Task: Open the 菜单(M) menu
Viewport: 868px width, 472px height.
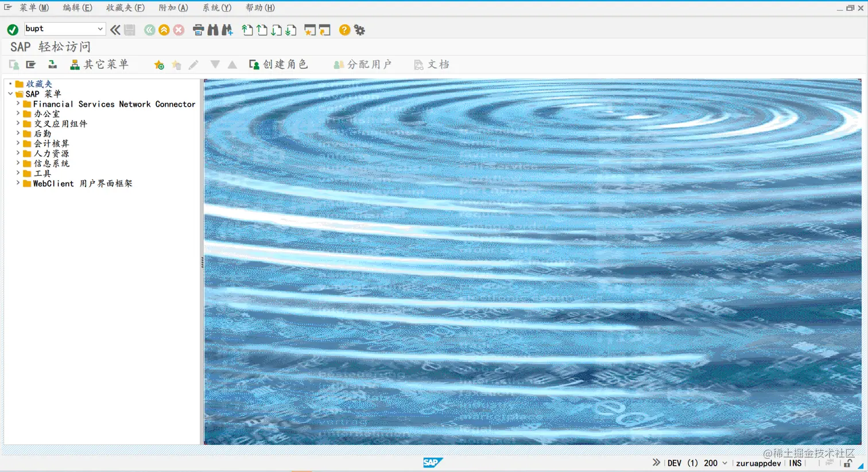Action: (x=34, y=7)
